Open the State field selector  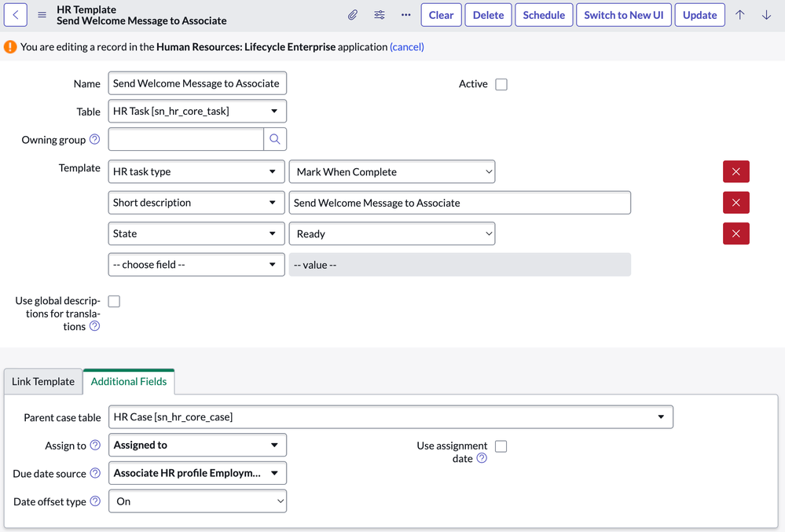[196, 233]
